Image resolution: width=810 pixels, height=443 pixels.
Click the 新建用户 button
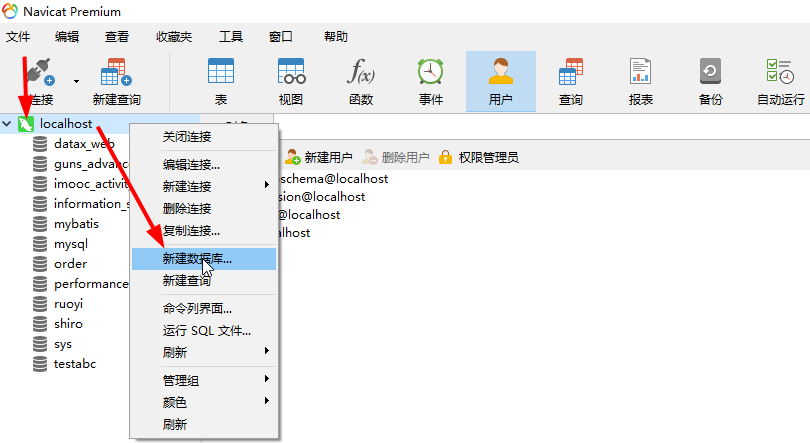319,157
